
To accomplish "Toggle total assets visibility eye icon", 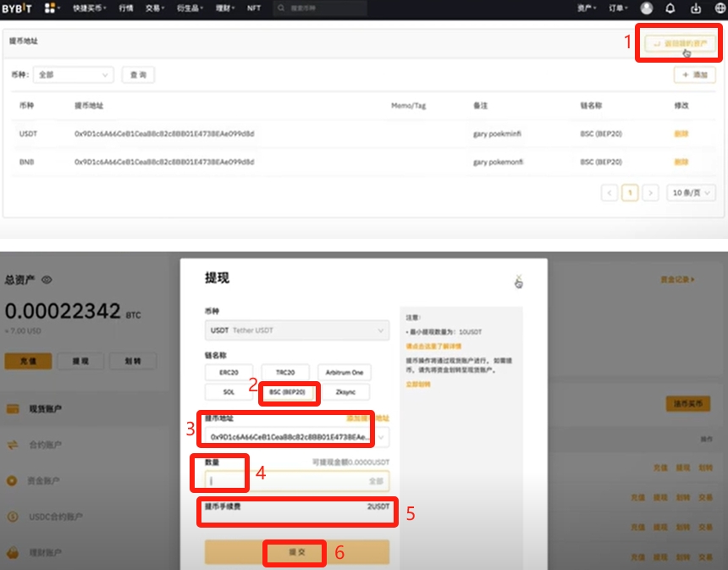I will (47, 279).
